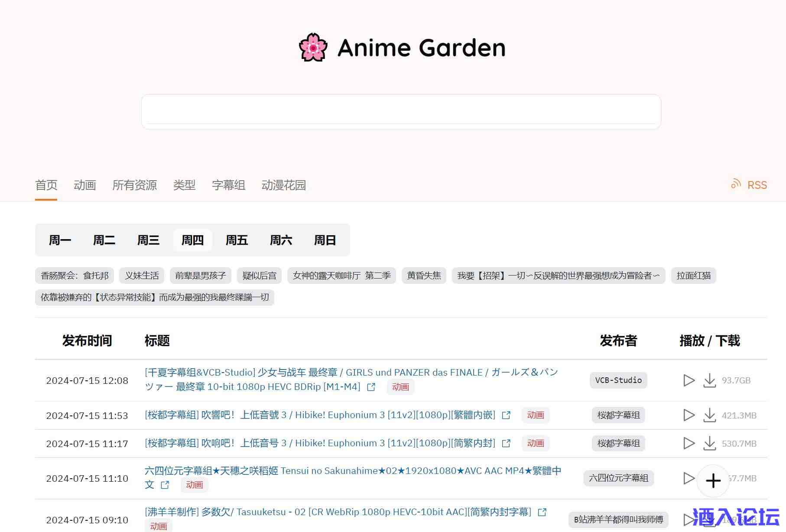Open the RSS feed link

coord(749,185)
